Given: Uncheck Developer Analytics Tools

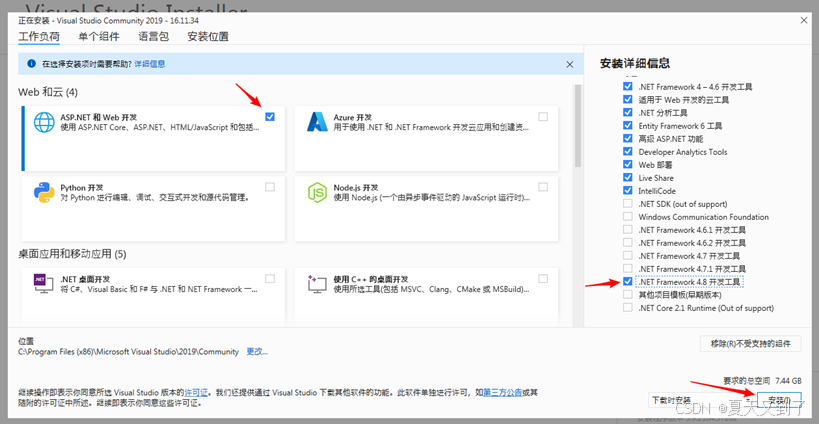Looking at the screenshot, I should (628, 151).
